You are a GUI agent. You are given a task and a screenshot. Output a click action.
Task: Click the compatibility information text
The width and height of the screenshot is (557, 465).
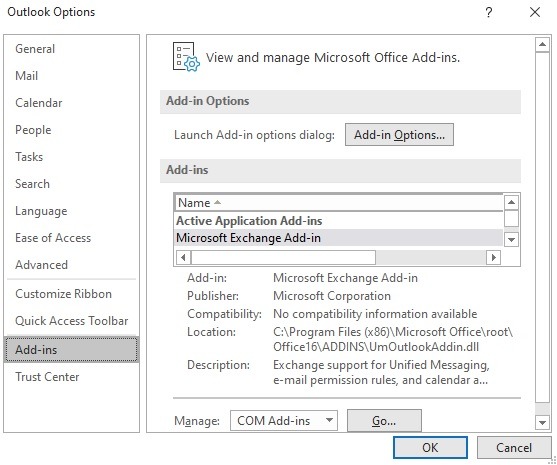(375, 314)
